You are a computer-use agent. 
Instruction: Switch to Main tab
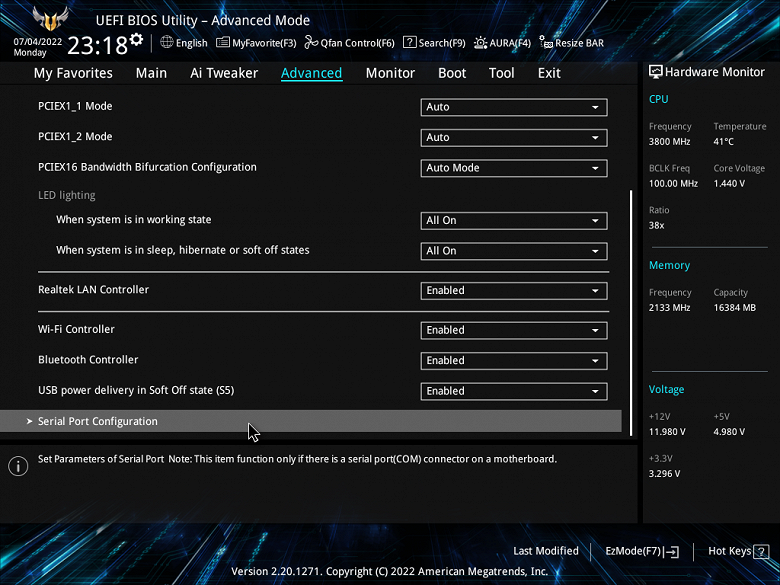151,73
